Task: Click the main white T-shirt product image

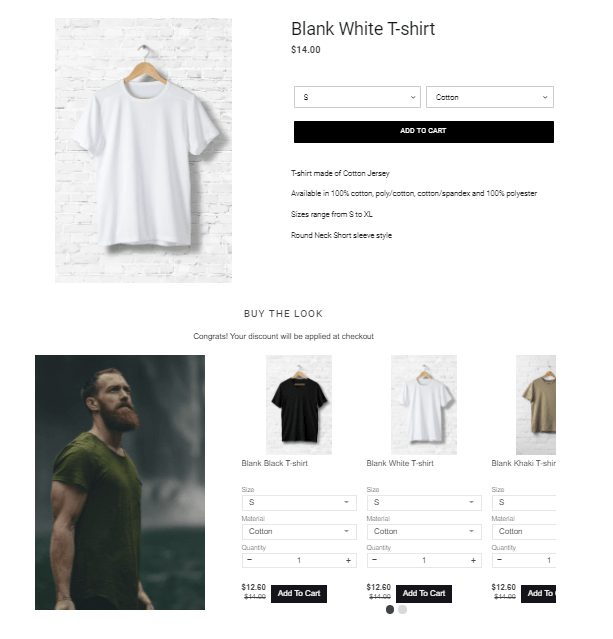Action: (x=143, y=150)
